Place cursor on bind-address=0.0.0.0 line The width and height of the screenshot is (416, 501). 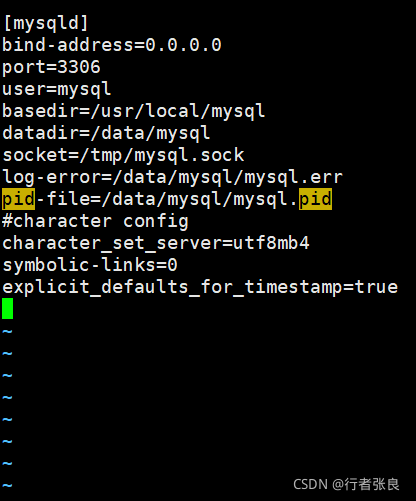[x=112, y=45]
